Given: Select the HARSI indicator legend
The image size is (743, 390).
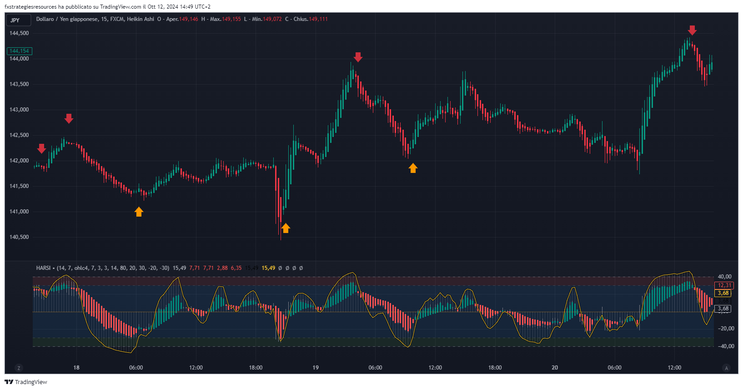Looking at the screenshot, I should [102, 268].
